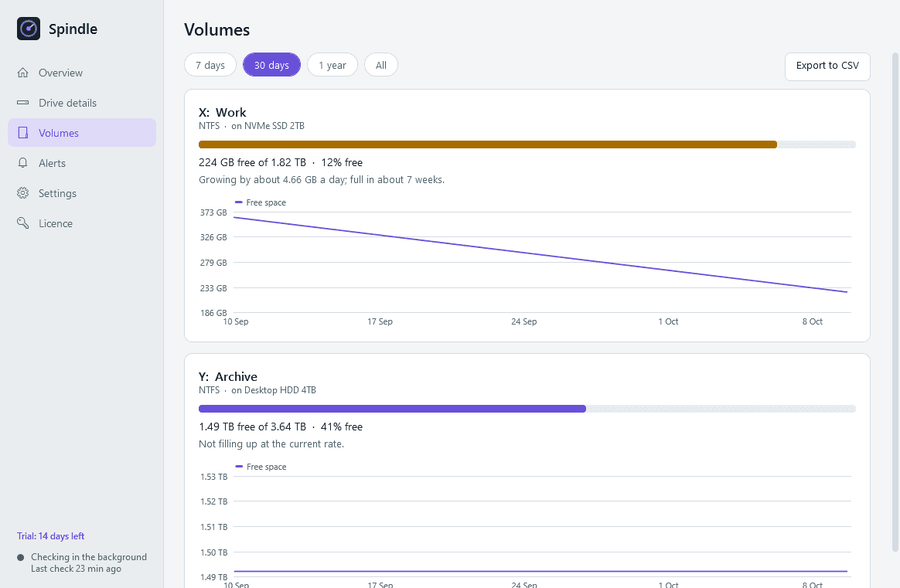Click the Settings gear icon
The width and height of the screenshot is (900, 588).
pos(23,193)
